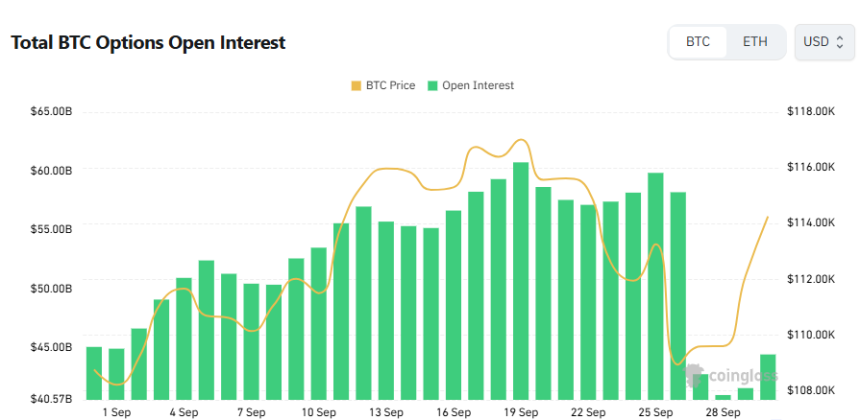Click the chart title Total BTC Options Open Interest
Screen dimensions: 860x420
148,43
